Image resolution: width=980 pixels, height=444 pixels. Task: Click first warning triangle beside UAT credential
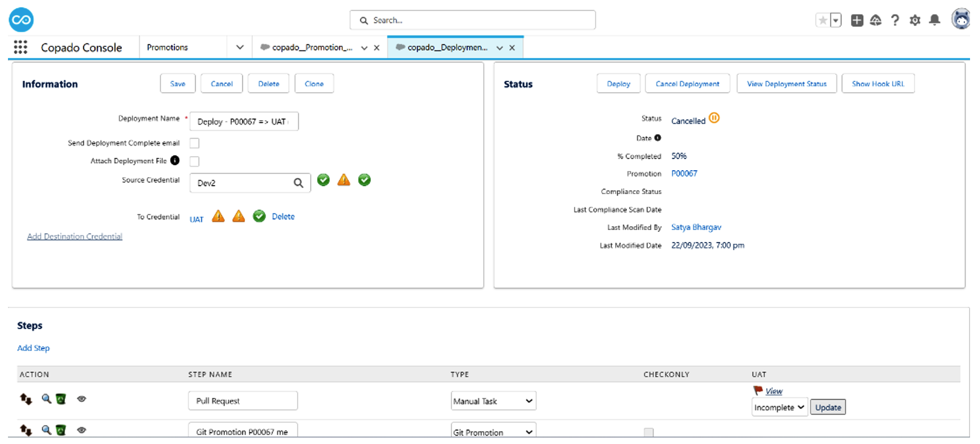click(x=218, y=216)
